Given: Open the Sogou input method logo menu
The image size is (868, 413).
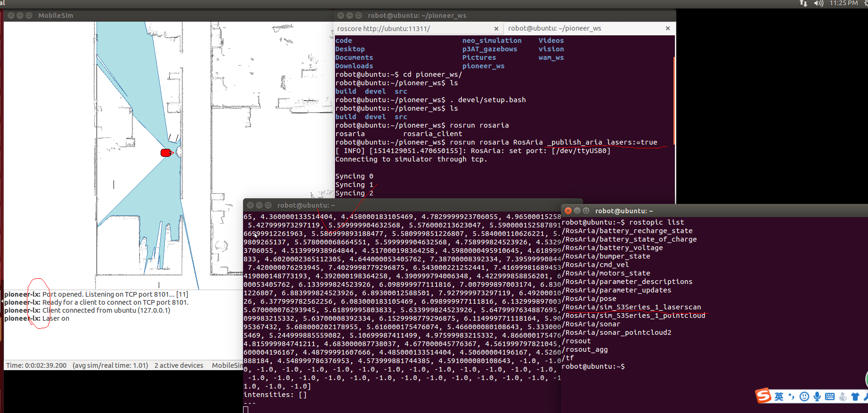Looking at the screenshot, I should point(763,396).
